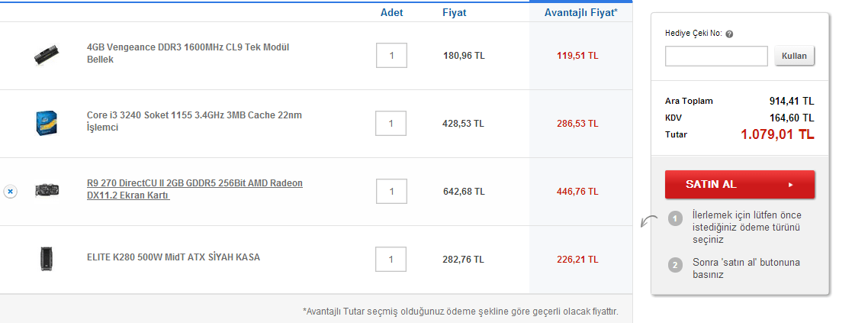The height and width of the screenshot is (323, 868).
Task: Click the help icon beside Hediye Çeki No
Action: click(x=730, y=34)
